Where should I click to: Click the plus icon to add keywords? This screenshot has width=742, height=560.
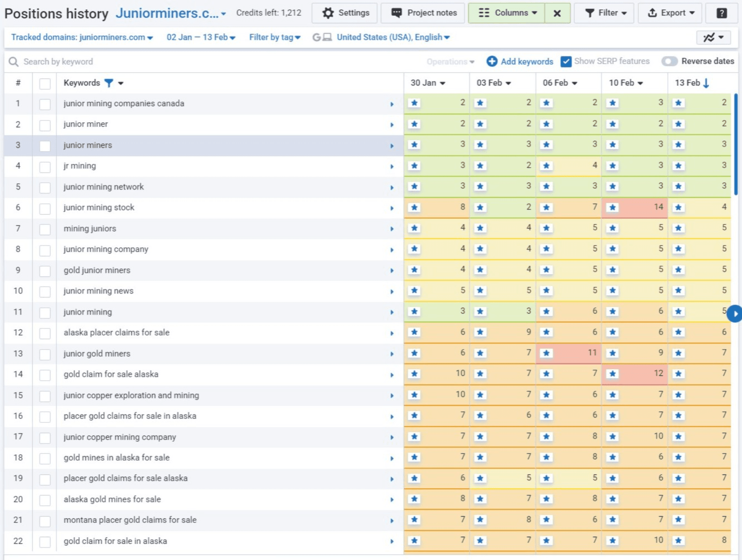click(492, 61)
